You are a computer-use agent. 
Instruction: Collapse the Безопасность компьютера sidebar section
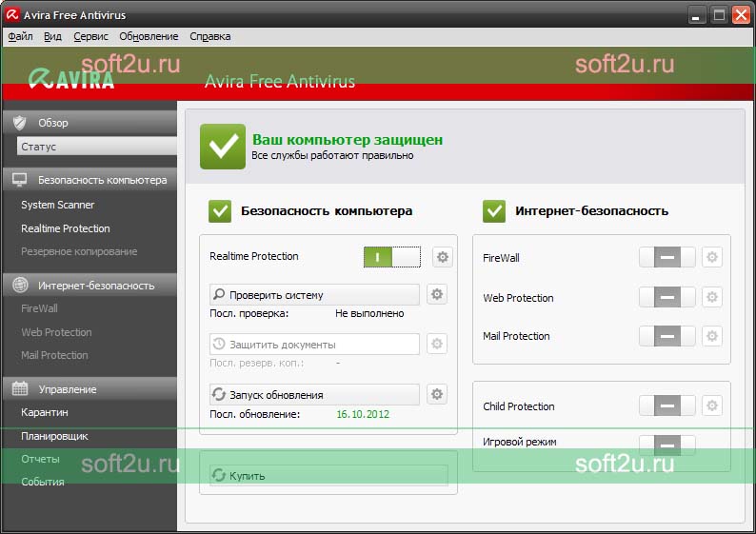[x=90, y=180]
